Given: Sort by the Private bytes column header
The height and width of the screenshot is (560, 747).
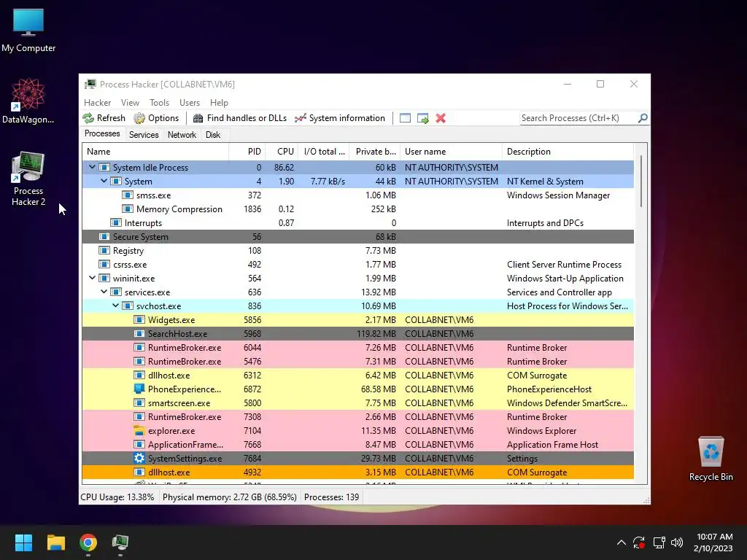Looking at the screenshot, I should click(x=375, y=152).
